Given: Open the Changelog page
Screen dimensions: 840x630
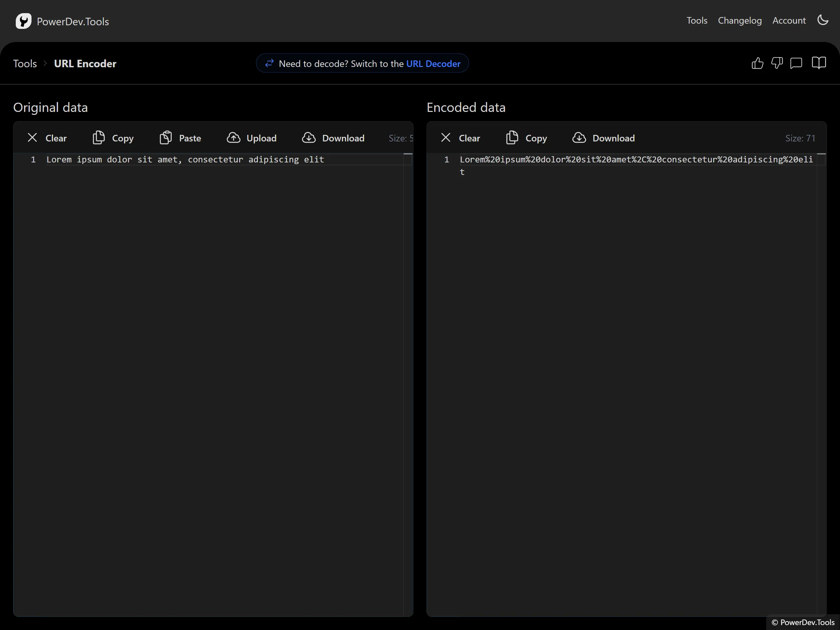Looking at the screenshot, I should point(740,20).
